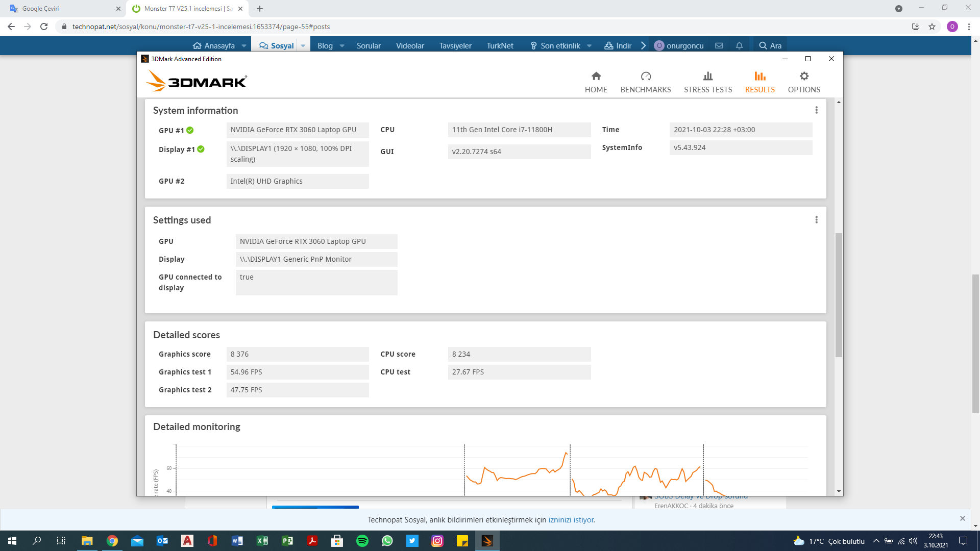Viewport: 980px width, 551px height.
Task: Click the izninizi istiyor link
Action: coord(571,520)
